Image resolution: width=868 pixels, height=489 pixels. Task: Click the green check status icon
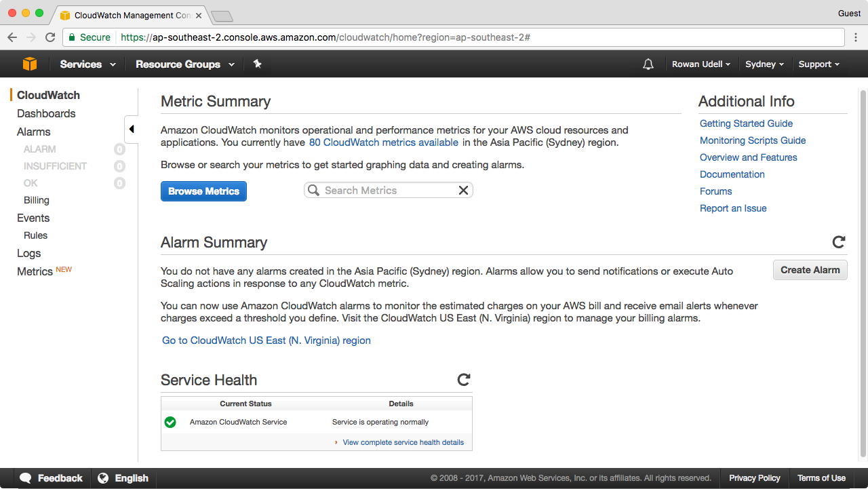(x=170, y=422)
